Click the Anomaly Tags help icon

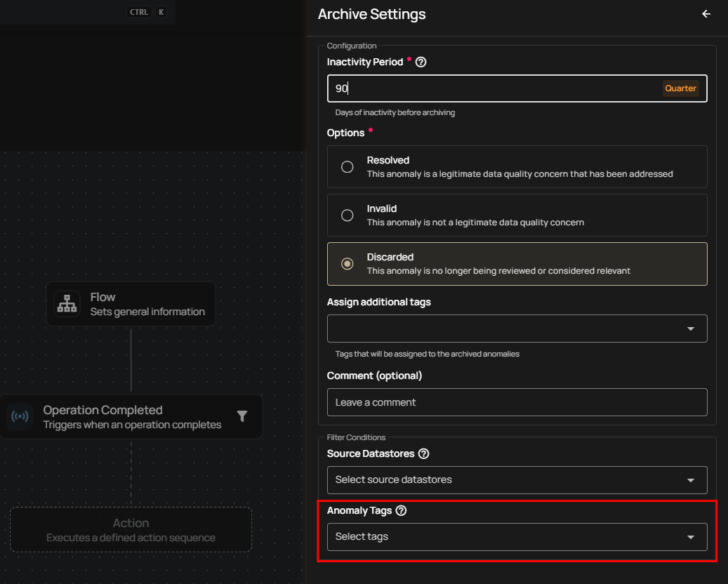[x=401, y=511]
